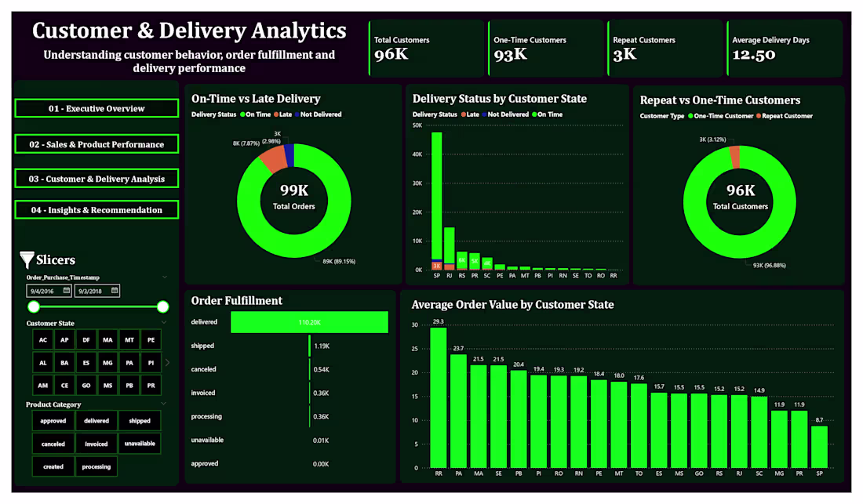Select invoiced tile in Product Category slicer
This screenshot has width=863, height=504.
click(x=96, y=444)
